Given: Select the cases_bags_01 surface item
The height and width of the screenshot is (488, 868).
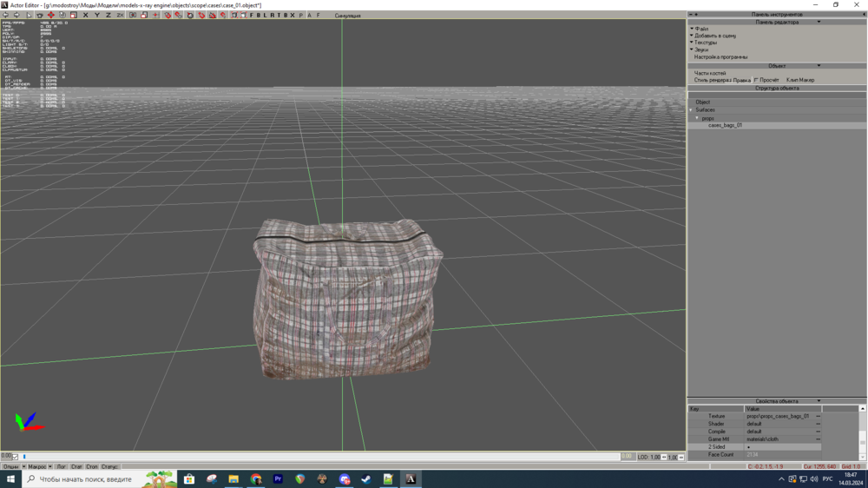Looking at the screenshot, I should tap(725, 125).
